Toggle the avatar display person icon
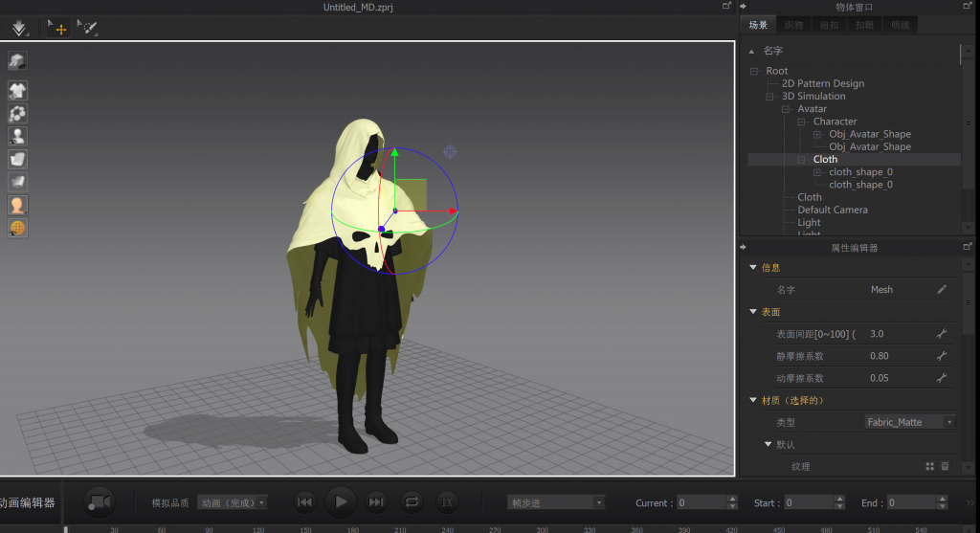The width and height of the screenshot is (980, 533). point(17,136)
